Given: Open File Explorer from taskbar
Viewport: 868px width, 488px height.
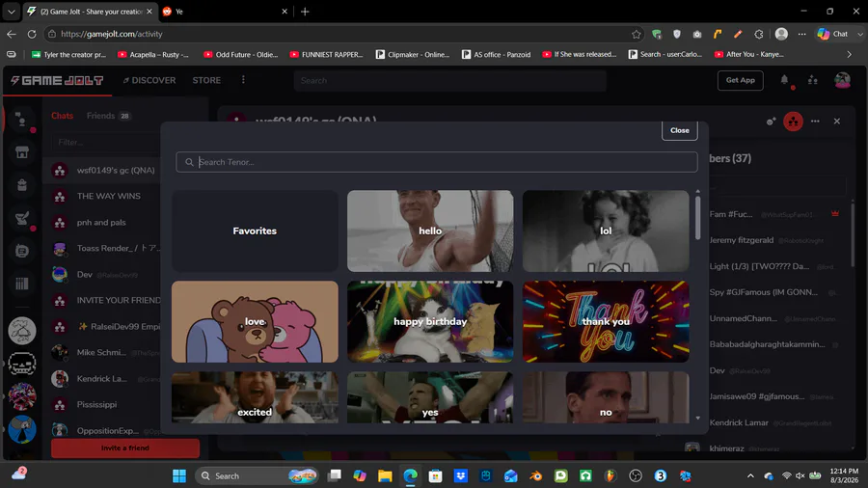Looking at the screenshot, I should [385, 475].
